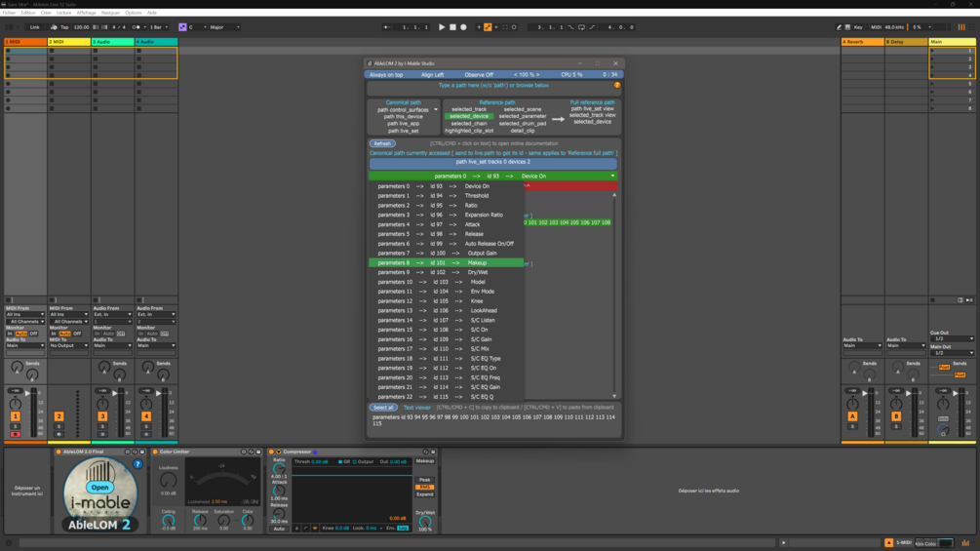Viewport: 980px width, 551px height.
Task: Stop playback with the transport Stop button
Action: pos(452,27)
